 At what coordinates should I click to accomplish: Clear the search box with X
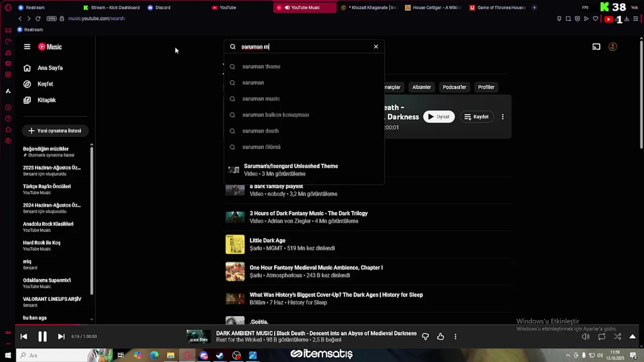[376, 47]
